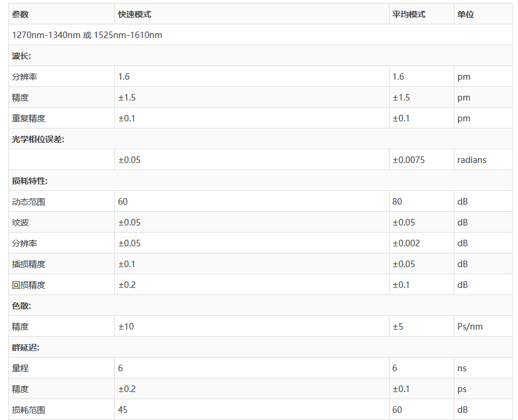Click the 参数 column header
The image size is (518, 420).
[21, 14]
